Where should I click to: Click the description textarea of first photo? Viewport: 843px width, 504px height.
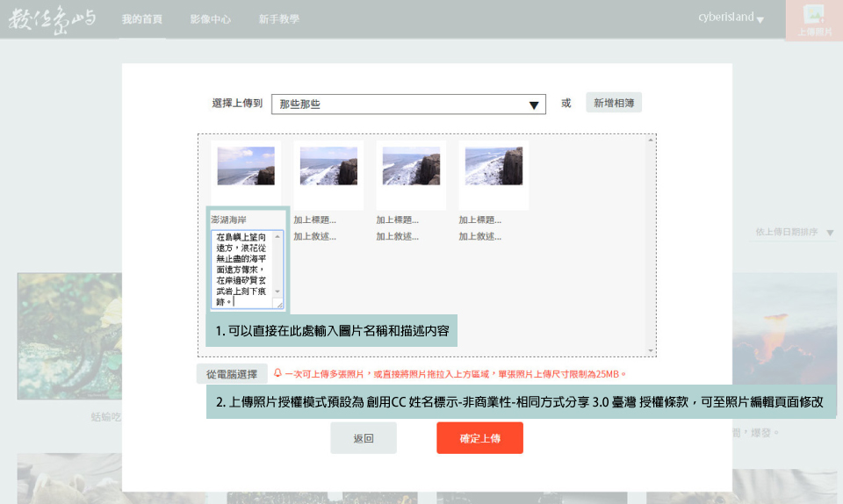pos(241,268)
